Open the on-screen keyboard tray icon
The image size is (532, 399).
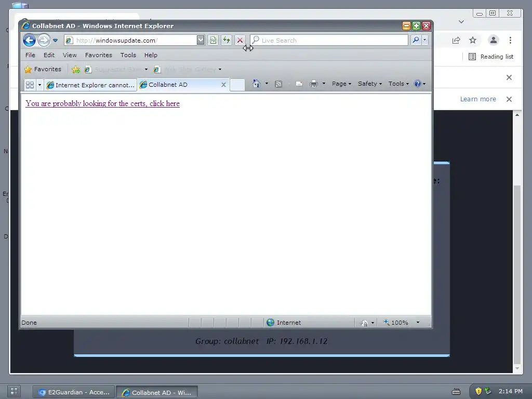click(x=456, y=392)
